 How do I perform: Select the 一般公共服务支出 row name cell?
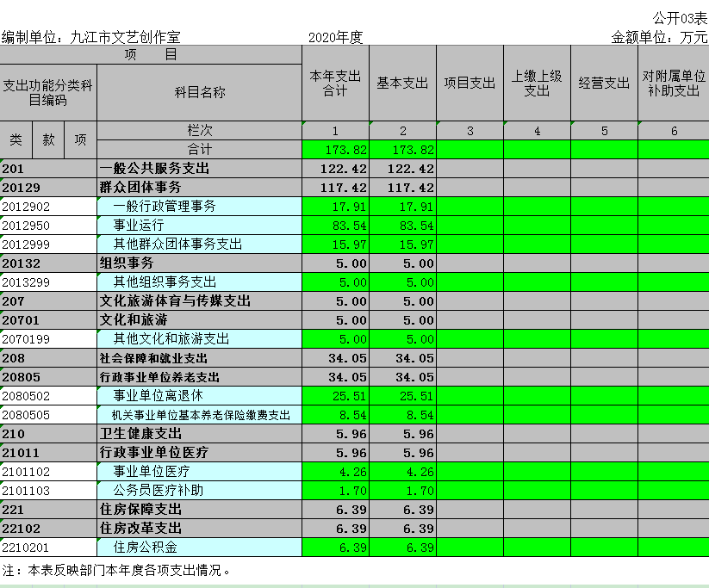(x=199, y=168)
